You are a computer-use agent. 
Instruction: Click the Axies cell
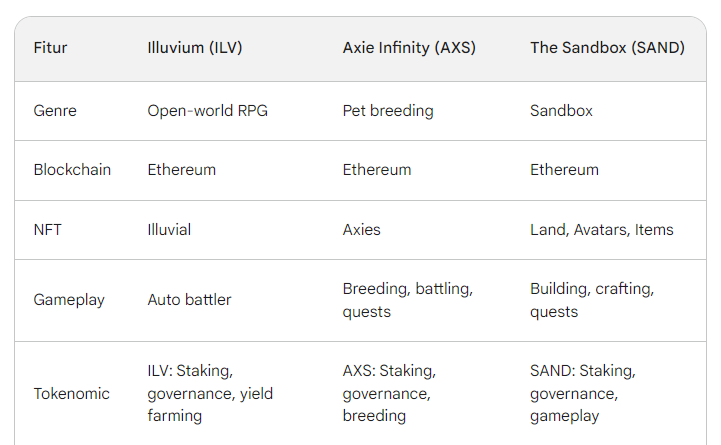click(x=361, y=230)
